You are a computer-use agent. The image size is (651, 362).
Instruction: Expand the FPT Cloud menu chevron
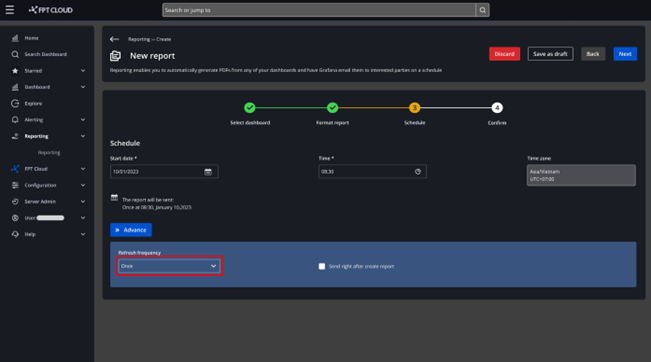[x=83, y=169]
